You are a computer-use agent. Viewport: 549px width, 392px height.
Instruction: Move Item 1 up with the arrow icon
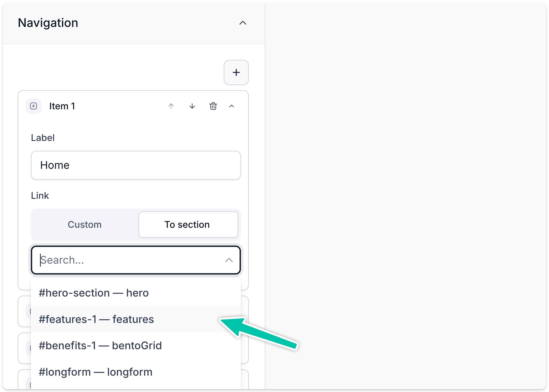(171, 106)
